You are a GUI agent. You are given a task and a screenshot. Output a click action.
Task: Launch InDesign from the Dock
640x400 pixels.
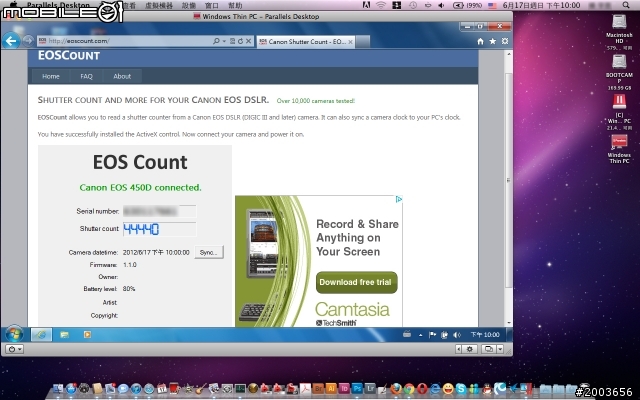coord(344,389)
